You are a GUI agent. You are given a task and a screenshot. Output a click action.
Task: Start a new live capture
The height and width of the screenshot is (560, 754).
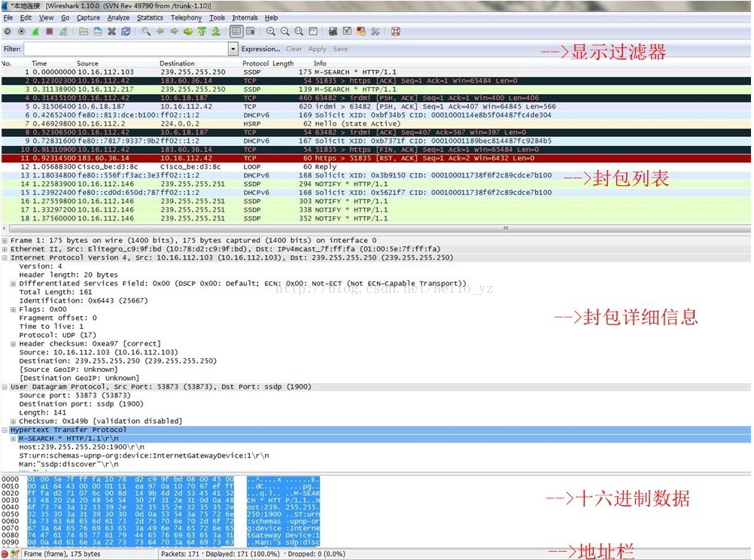[35, 32]
